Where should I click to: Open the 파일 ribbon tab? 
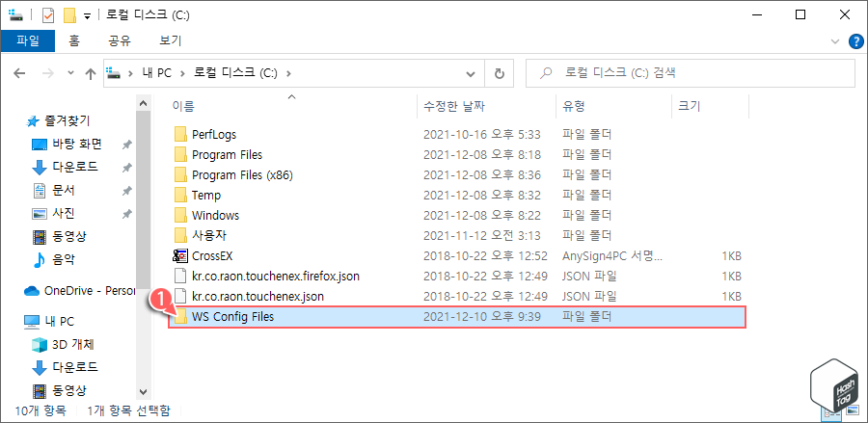click(x=27, y=40)
